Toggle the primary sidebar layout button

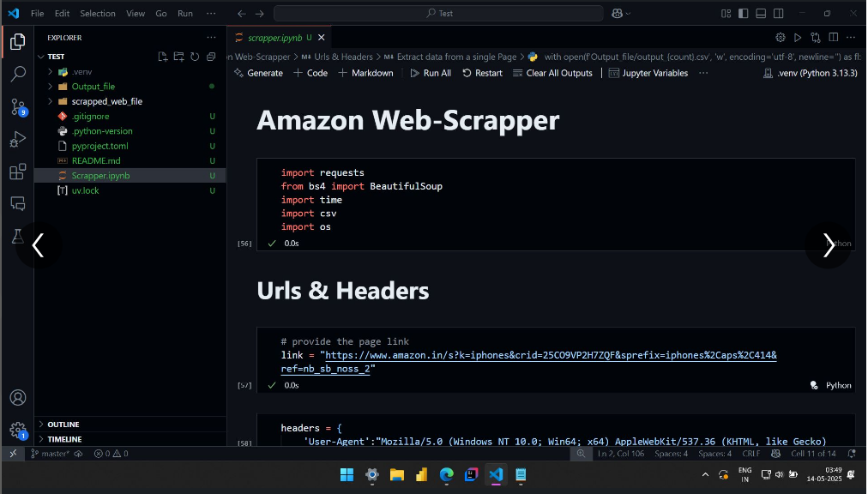(743, 14)
